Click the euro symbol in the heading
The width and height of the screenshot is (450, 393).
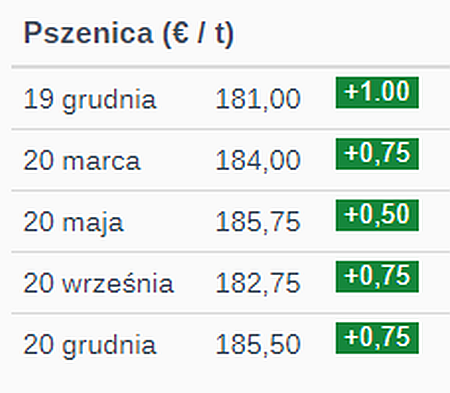point(180,33)
